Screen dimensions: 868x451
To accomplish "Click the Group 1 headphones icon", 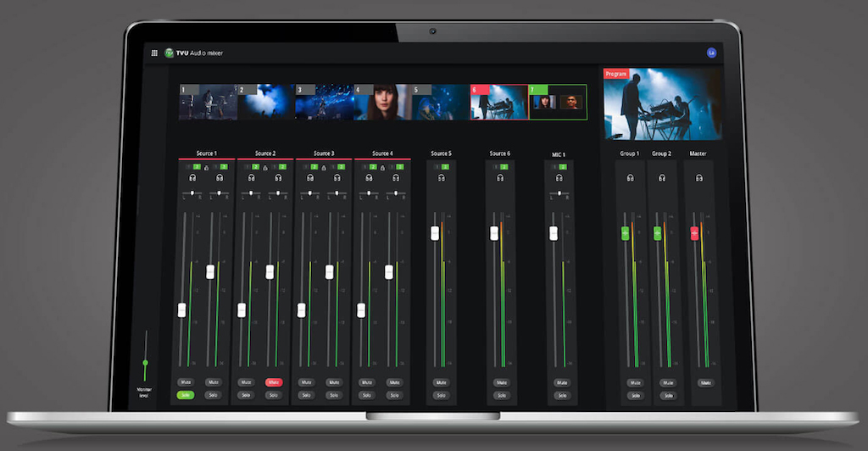I will pyautogui.click(x=630, y=178).
